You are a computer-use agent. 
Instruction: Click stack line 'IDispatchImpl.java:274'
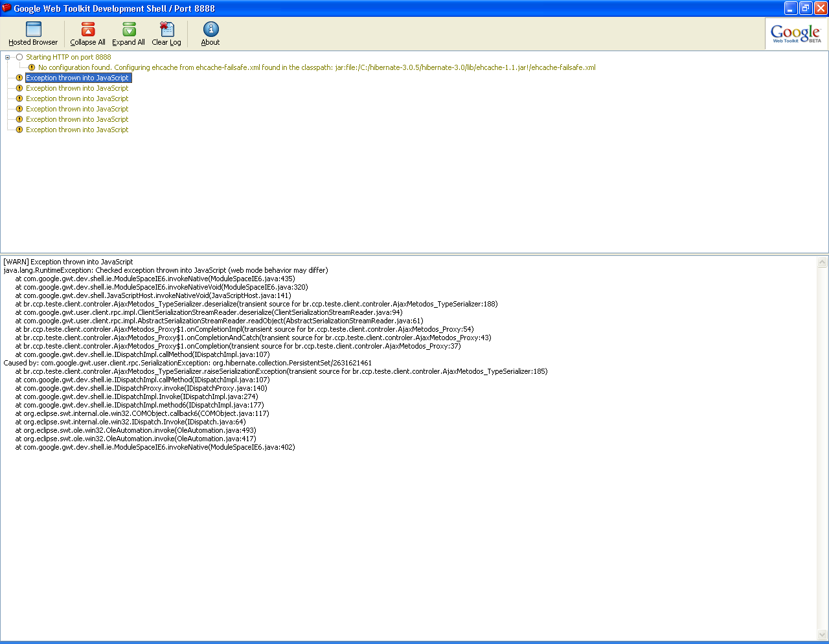pyautogui.click(x=137, y=397)
